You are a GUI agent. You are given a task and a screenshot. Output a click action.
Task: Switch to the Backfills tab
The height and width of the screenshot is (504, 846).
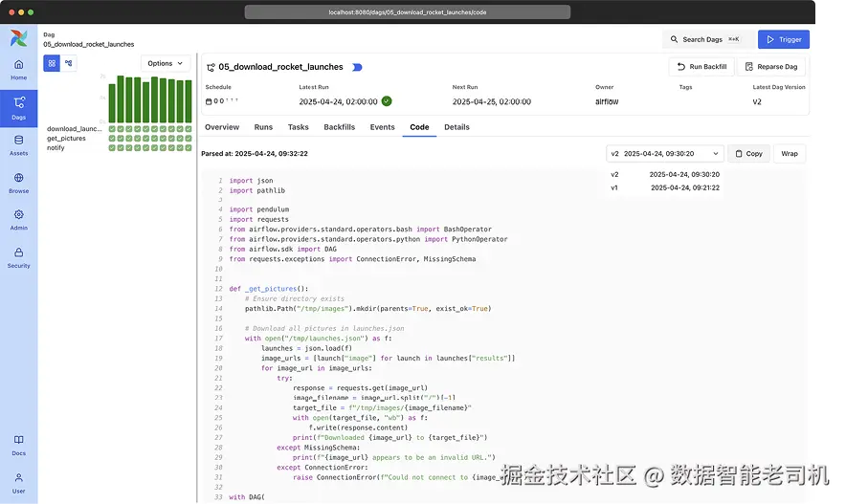(x=340, y=127)
